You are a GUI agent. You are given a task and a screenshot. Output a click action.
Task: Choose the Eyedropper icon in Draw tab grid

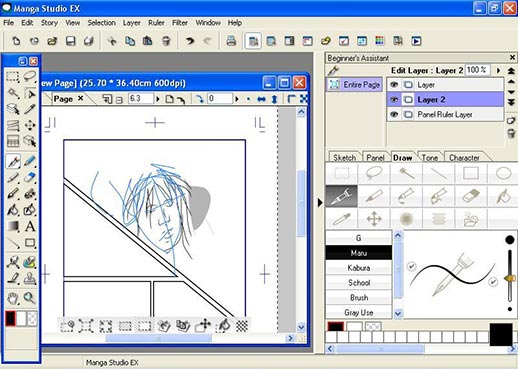pyautogui.click(x=342, y=219)
